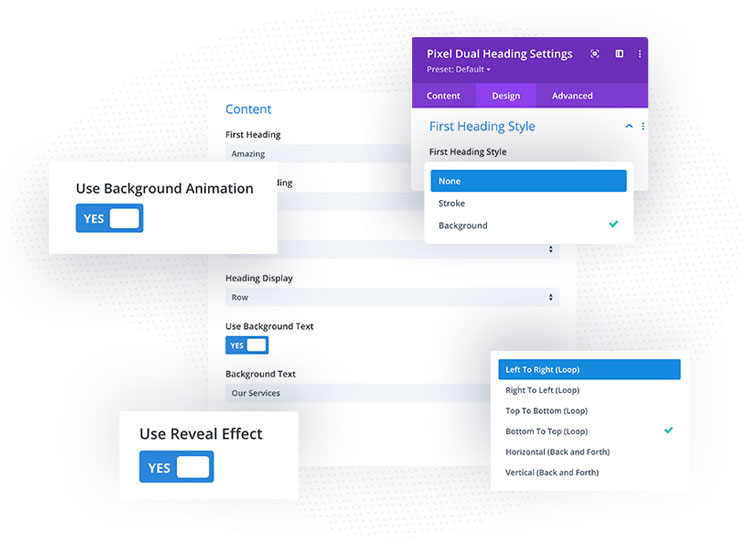
Task: Choose Horizontal (Back and Forth) animation
Action: [589, 452]
